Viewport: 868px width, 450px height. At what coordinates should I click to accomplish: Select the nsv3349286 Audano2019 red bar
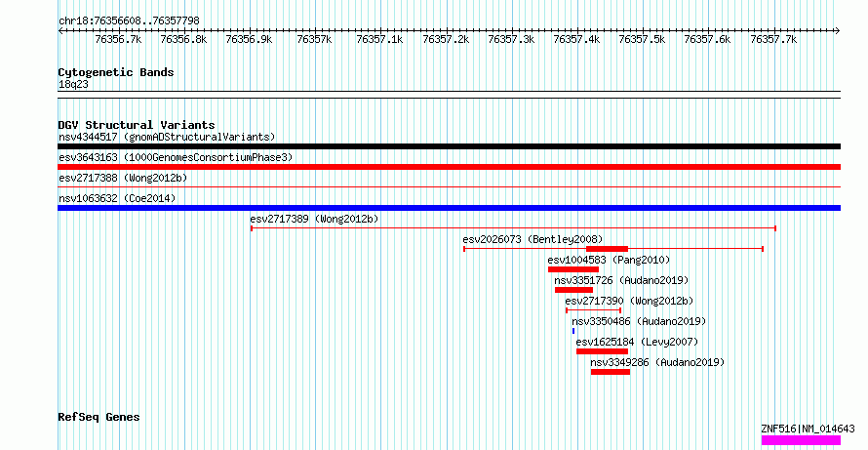(610, 372)
